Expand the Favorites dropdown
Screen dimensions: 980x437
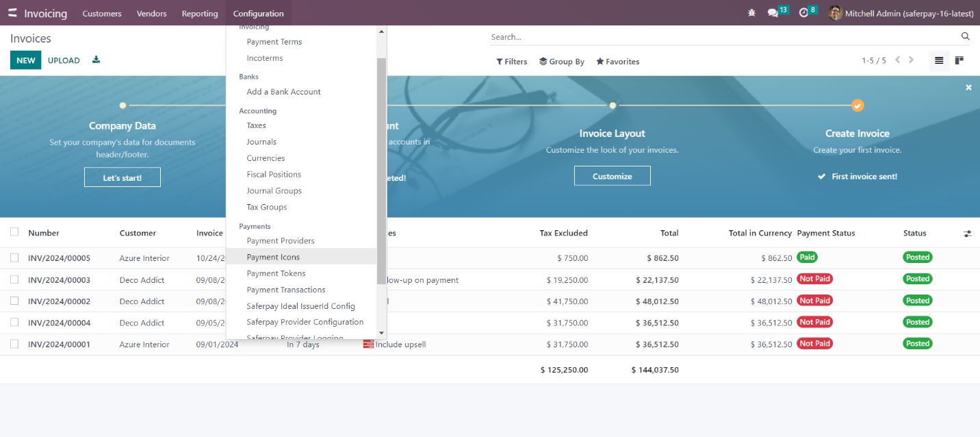(x=618, y=62)
